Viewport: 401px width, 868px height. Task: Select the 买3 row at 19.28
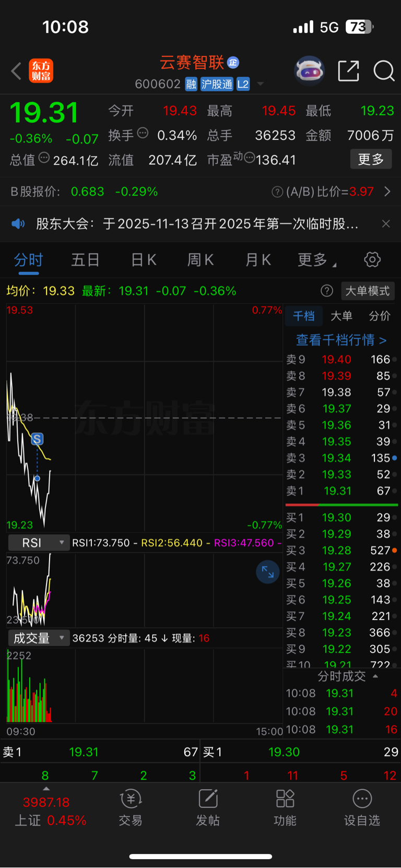[x=341, y=551]
